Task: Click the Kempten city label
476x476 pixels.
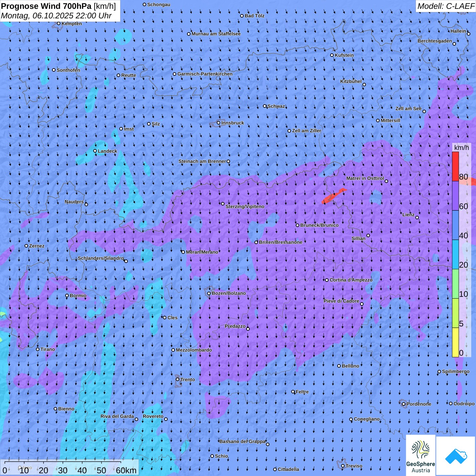Action: pos(72,23)
